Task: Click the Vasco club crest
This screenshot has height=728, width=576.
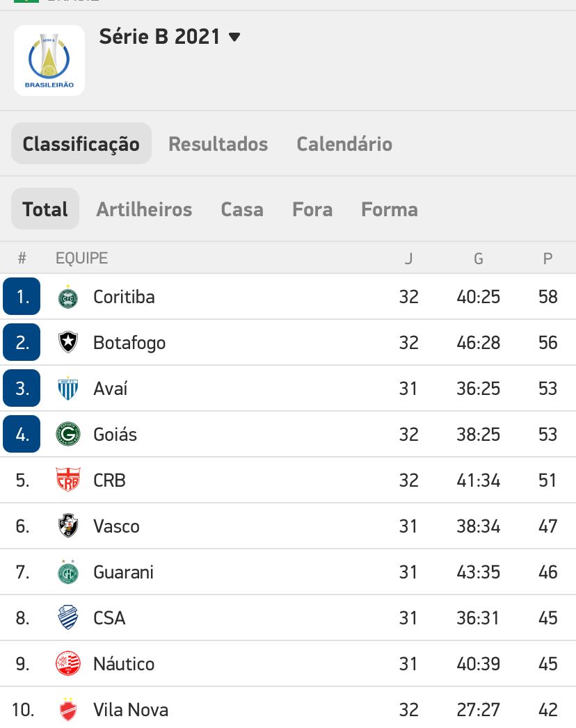Action: pos(67,526)
